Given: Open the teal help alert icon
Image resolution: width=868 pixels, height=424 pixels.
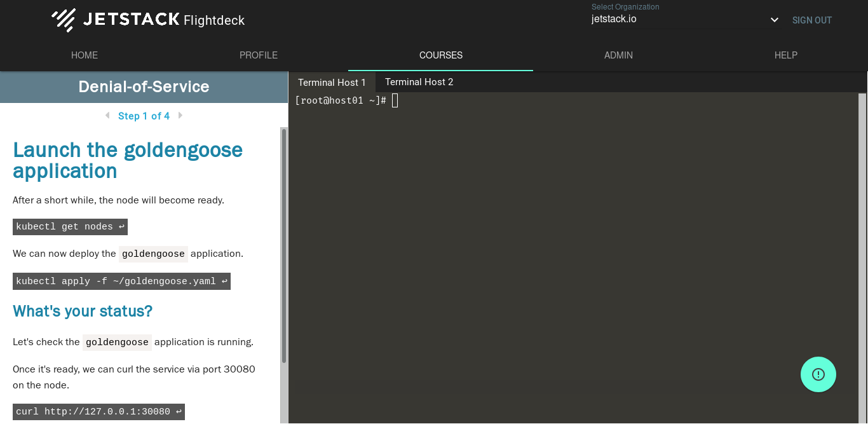Looking at the screenshot, I should tap(818, 374).
